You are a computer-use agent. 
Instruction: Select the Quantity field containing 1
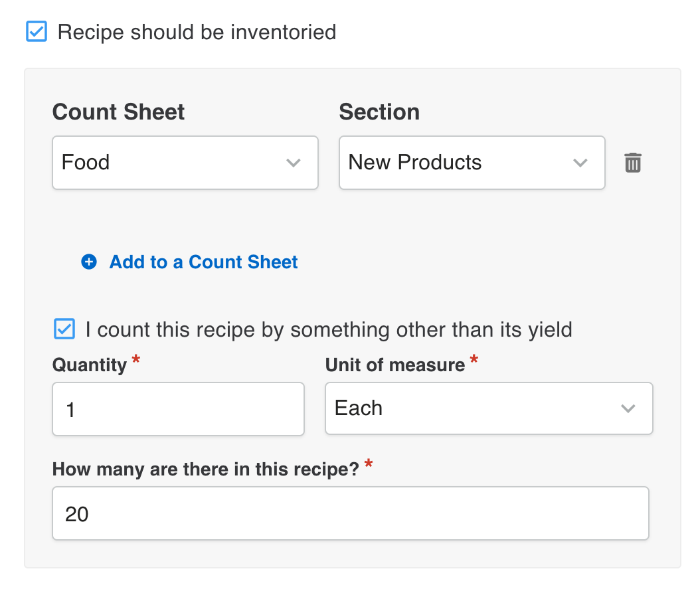pos(178,408)
